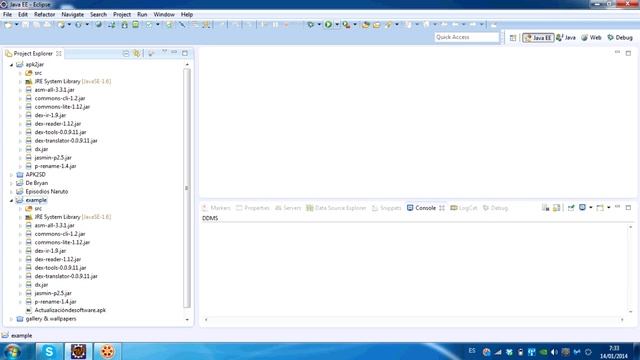
Task: Open the Navigate menu
Action: point(73,14)
